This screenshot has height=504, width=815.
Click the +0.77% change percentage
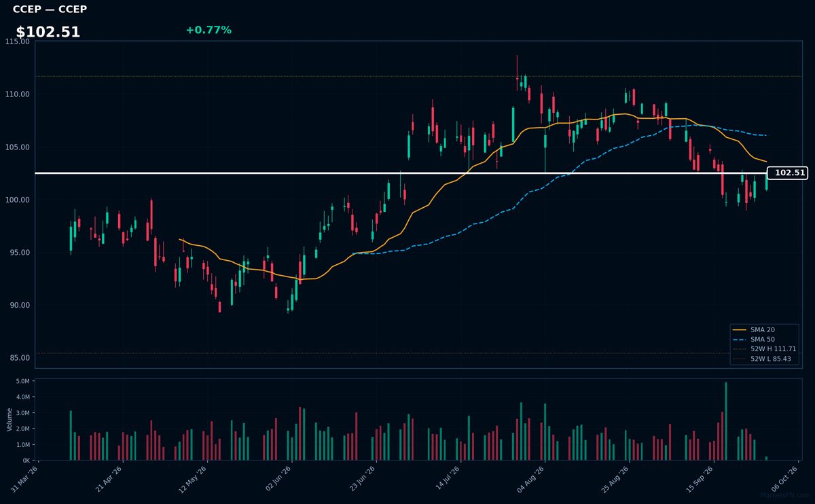point(209,30)
